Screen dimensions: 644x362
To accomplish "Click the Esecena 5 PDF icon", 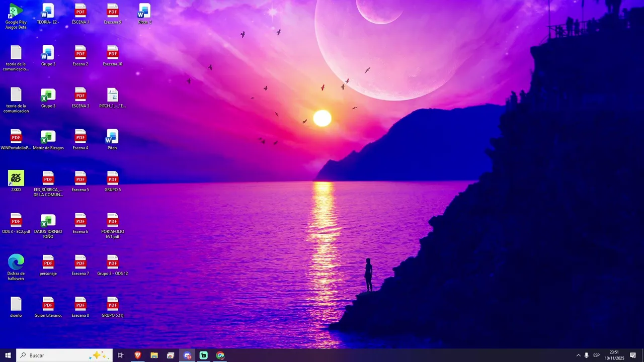I will pyautogui.click(x=80, y=182).
